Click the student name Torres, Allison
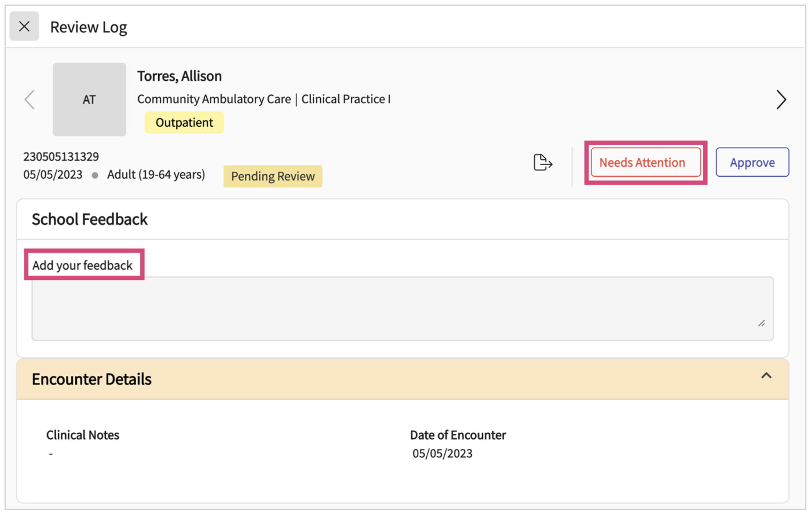This screenshot has height=514, width=812. click(179, 76)
